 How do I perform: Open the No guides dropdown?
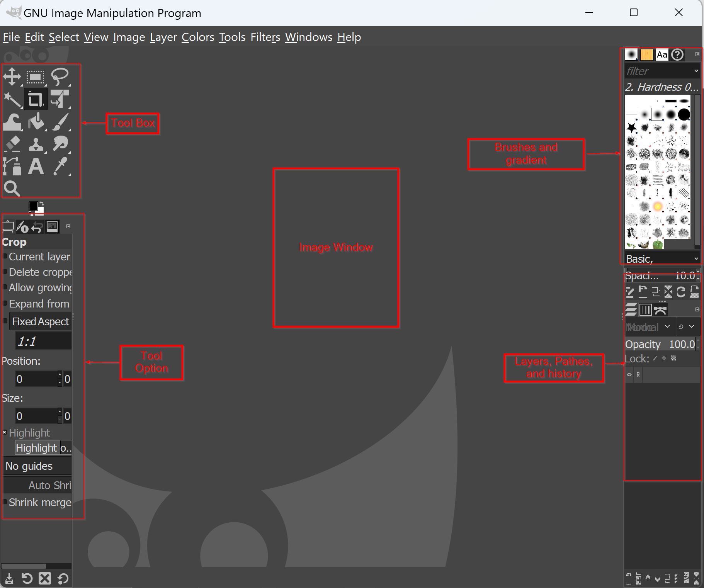coord(37,466)
